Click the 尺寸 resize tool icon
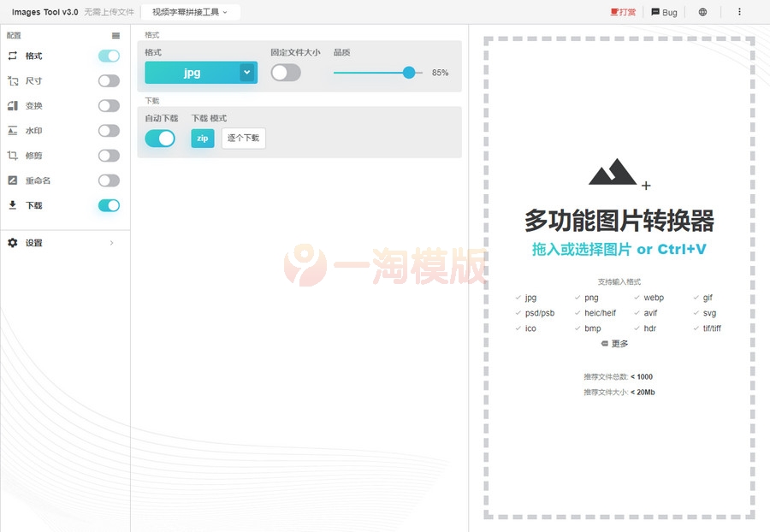770x532 pixels. tap(12, 80)
